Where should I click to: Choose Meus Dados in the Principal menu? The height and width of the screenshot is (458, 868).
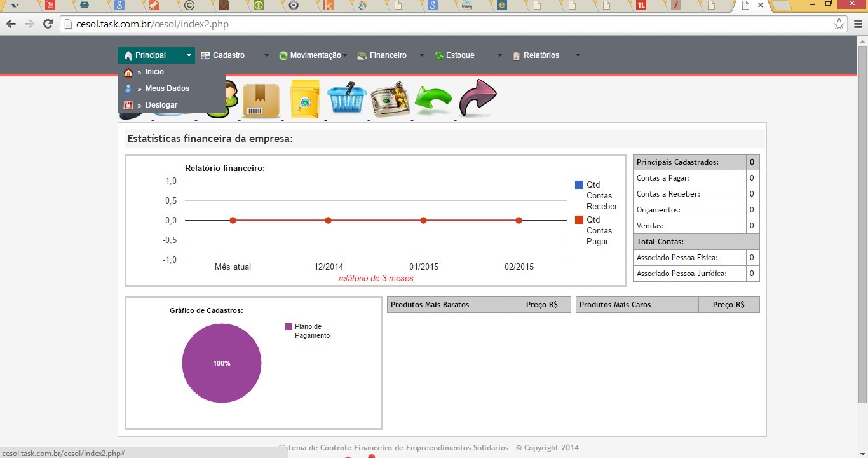point(167,88)
